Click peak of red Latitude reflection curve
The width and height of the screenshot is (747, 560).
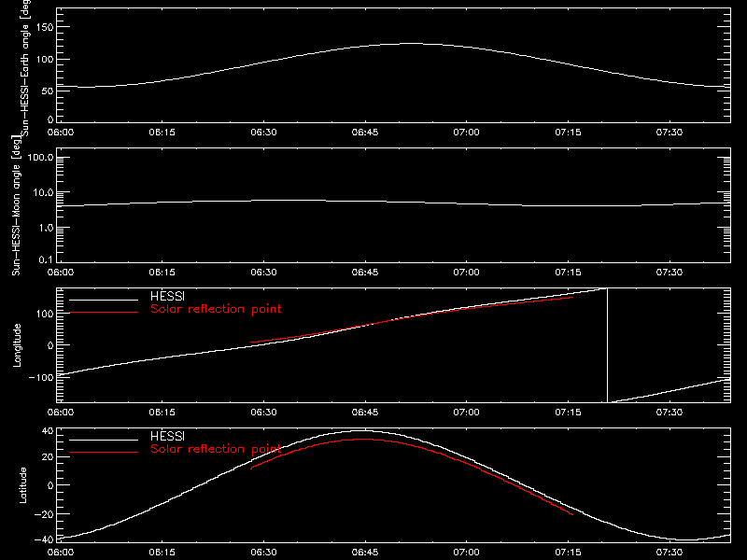pyautogui.click(x=363, y=439)
